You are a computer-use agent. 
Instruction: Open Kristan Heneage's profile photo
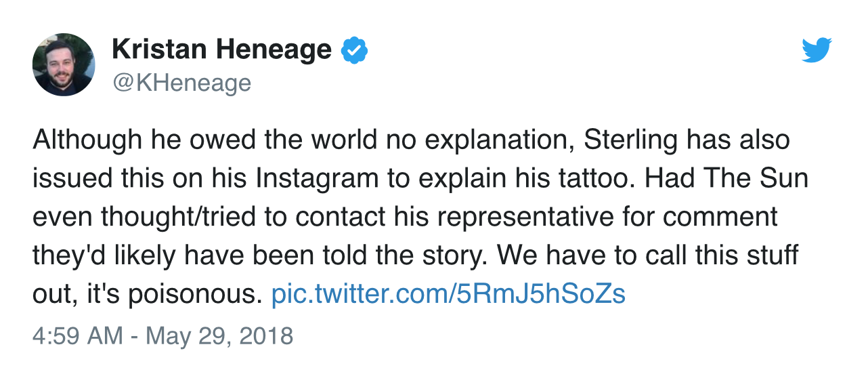point(64,64)
